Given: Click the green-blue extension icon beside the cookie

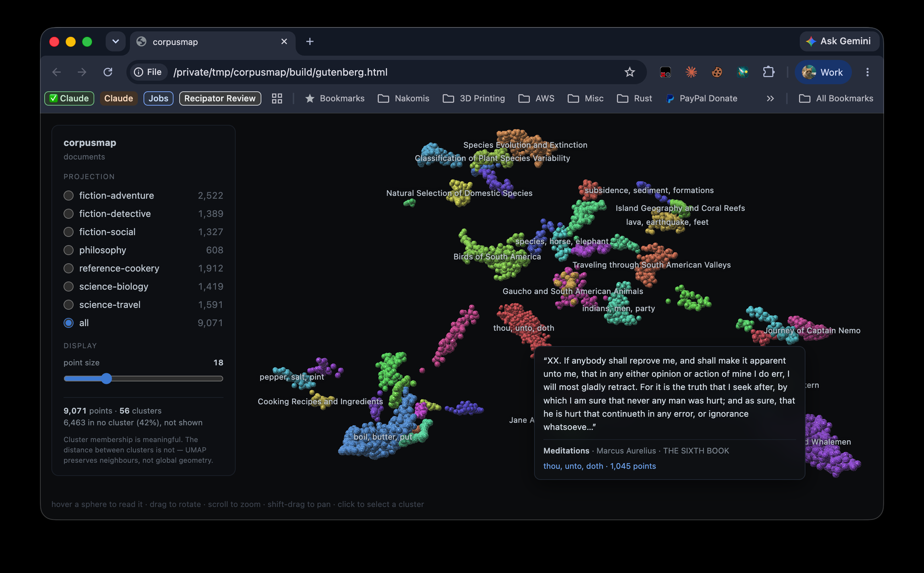Looking at the screenshot, I should tap(743, 72).
